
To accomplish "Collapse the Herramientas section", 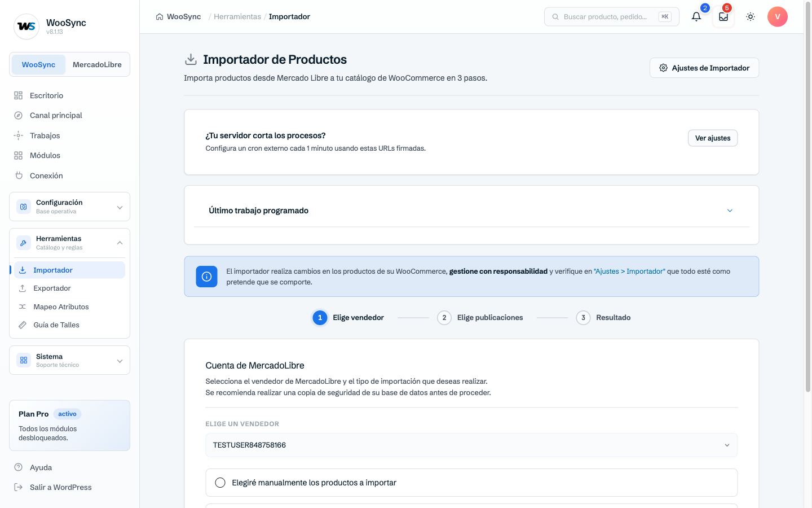I will point(69,243).
